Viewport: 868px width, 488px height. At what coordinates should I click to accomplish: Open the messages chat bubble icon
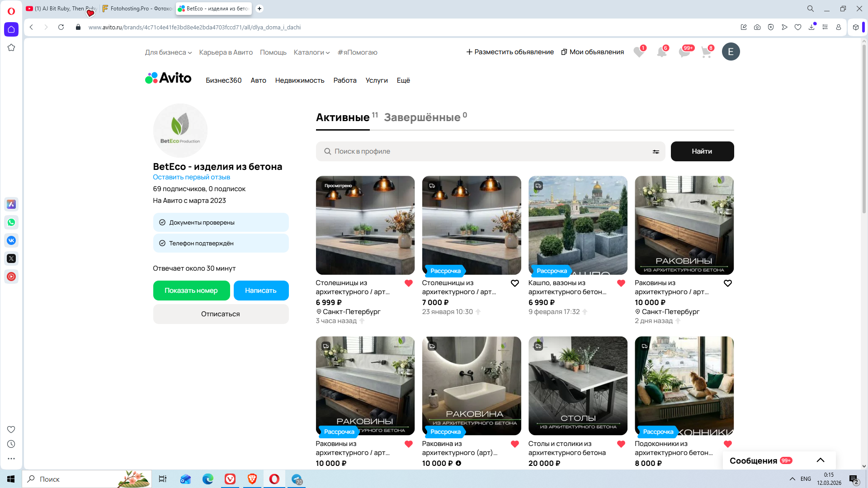(684, 52)
